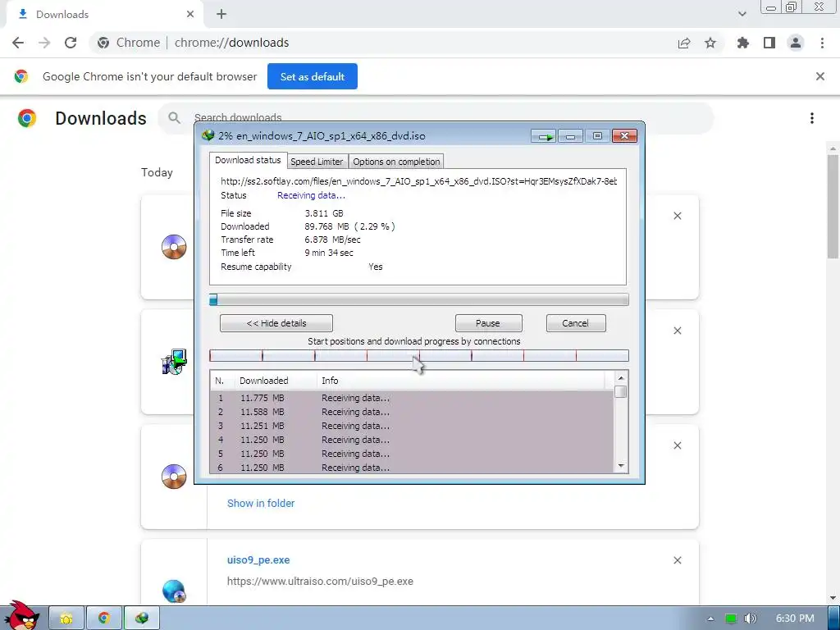Click the download URL text in dialog
This screenshot has width=840, height=630.
[x=418, y=181]
